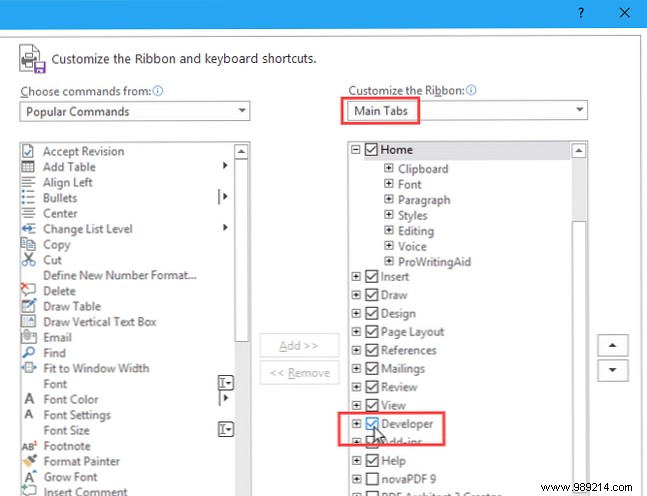This screenshot has height=496, width=647.
Task: Click the Move Down arrow button
Action: tap(613, 370)
